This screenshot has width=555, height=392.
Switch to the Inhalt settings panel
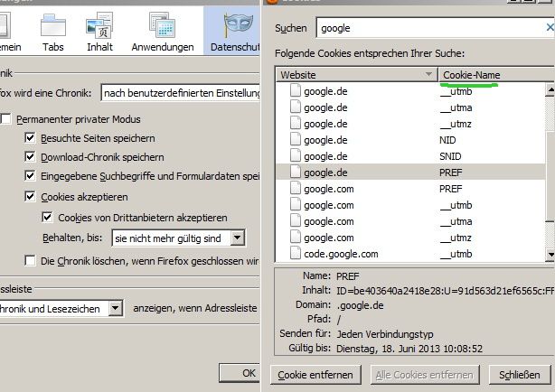(99, 33)
